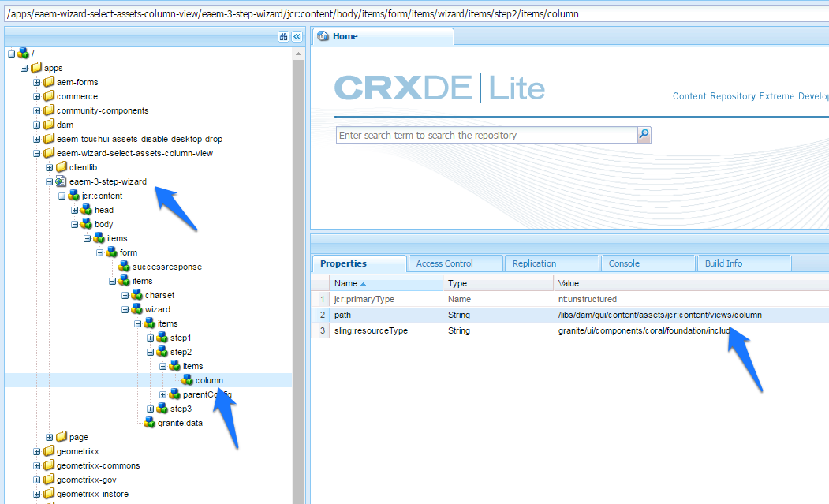Click the Home tab icon
829x504 pixels.
point(323,36)
